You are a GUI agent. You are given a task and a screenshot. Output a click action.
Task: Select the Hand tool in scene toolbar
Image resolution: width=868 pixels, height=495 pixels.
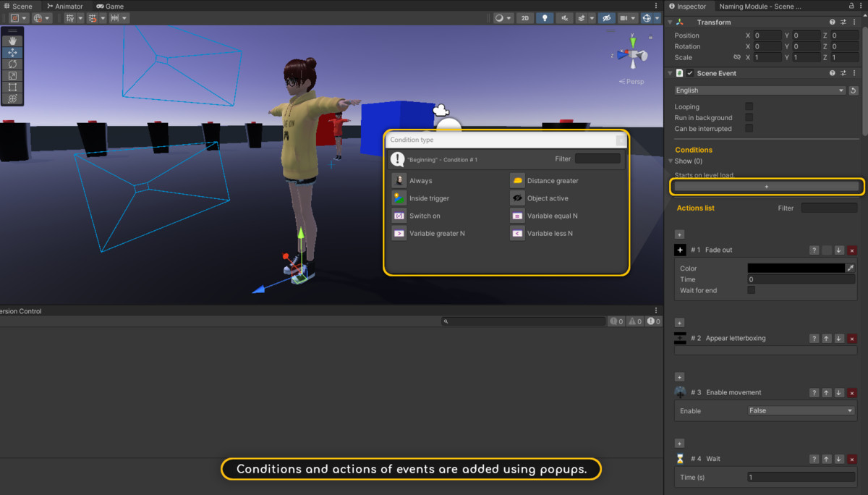12,41
